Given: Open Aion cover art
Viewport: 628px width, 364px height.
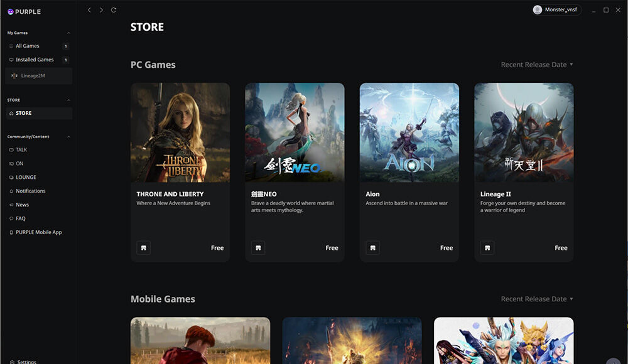Looking at the screenshot, I should pos(409,132).
